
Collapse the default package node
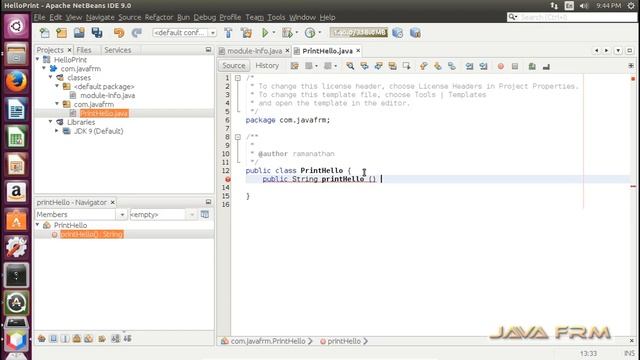pyautogui.click(x=57, y=86)
